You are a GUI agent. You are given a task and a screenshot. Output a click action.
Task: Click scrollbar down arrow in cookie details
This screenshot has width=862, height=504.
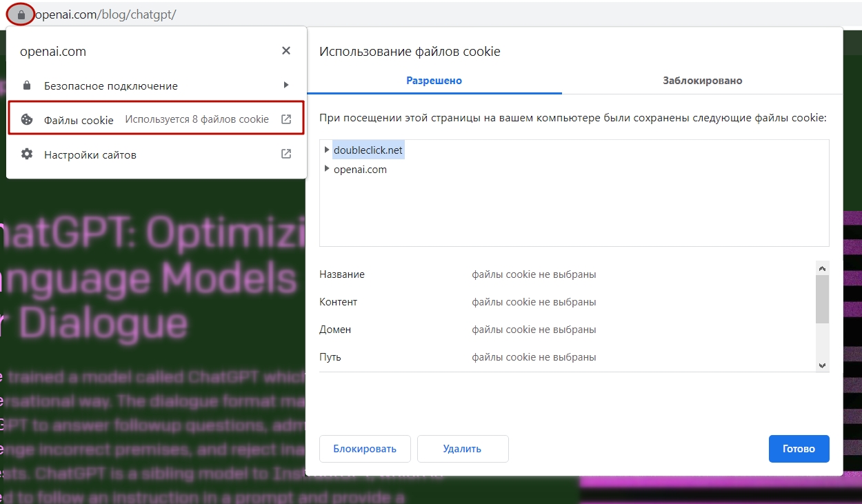pyautogui.click(x=822, y=365)
